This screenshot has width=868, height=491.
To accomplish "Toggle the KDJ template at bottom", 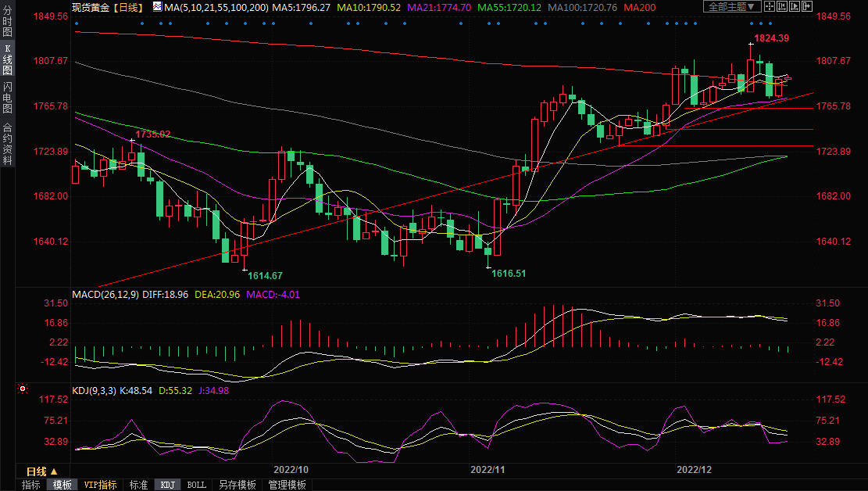I will [167, 485].
